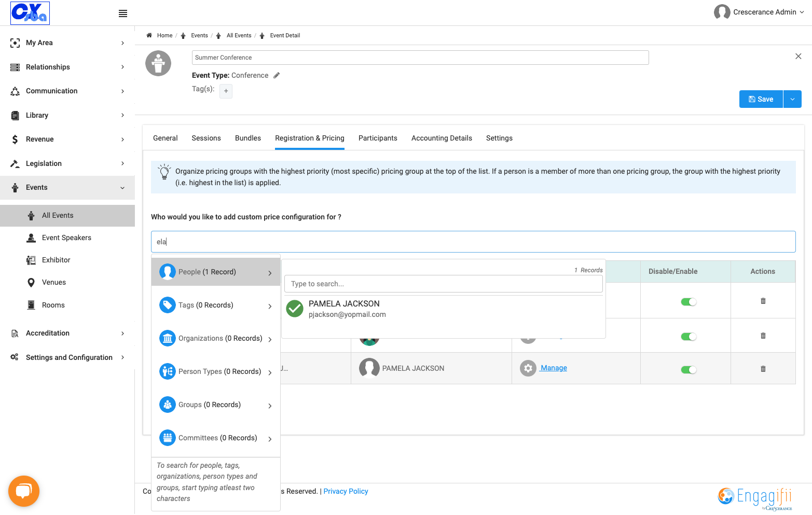Click the custom price search field
Viewport: 812px width, 515px height.
pos(473,242)
